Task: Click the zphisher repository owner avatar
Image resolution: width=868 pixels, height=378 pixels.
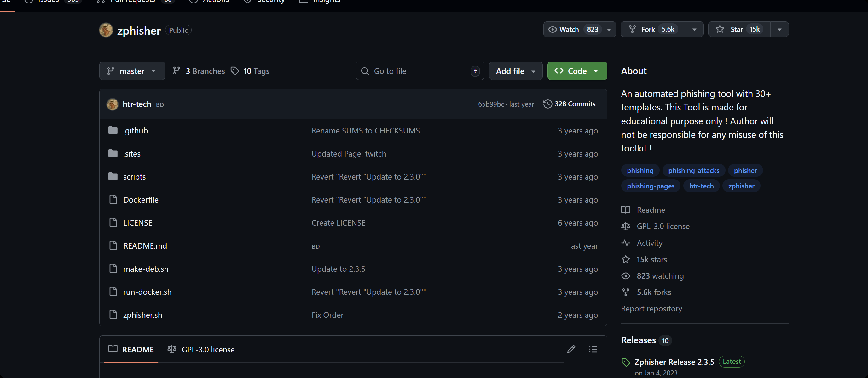Action: click(x=106, y=30)
